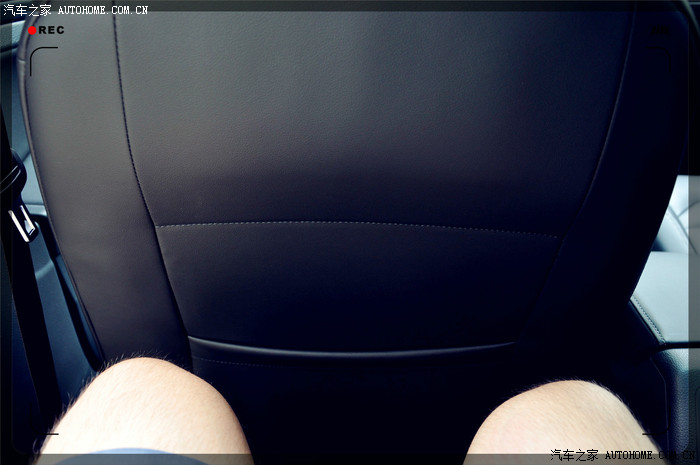Click the bottom-right viewfinder corner mark

tap(650, 434)
